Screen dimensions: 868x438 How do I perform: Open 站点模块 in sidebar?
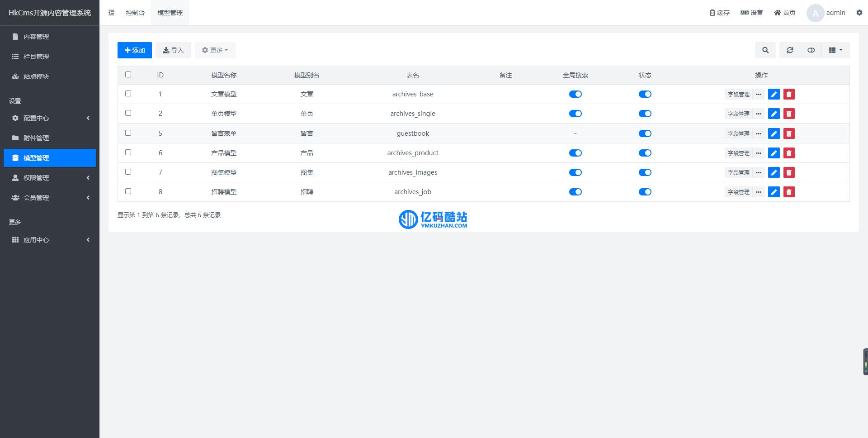50,76
